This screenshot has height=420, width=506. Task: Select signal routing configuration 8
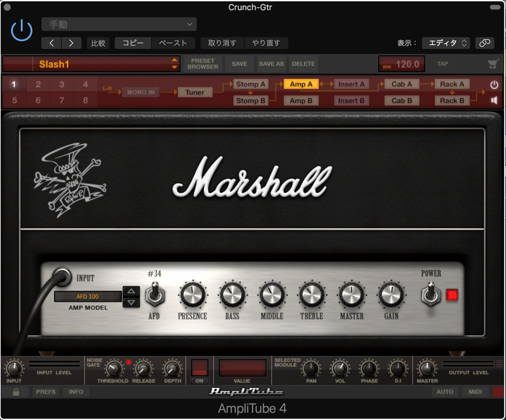pos(85,100)
